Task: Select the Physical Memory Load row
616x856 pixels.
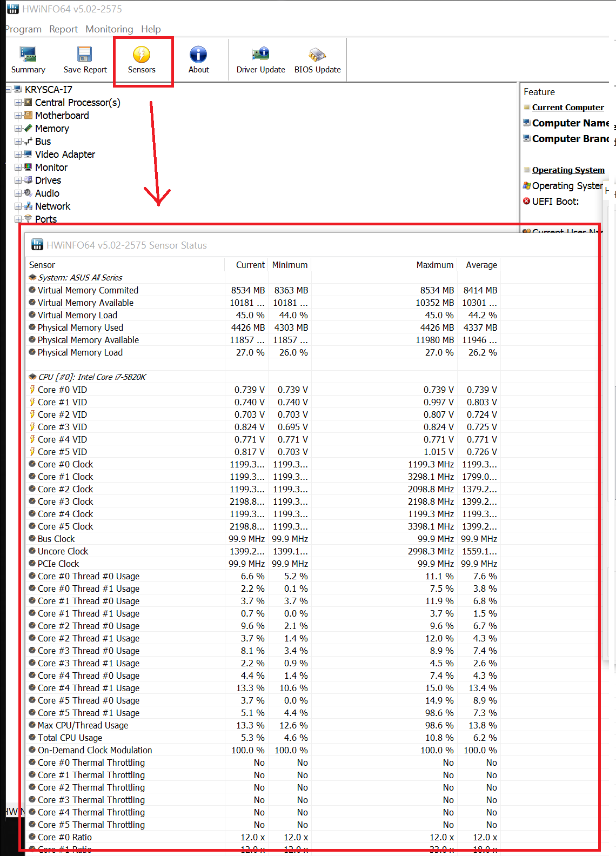Action: point(263,352)
